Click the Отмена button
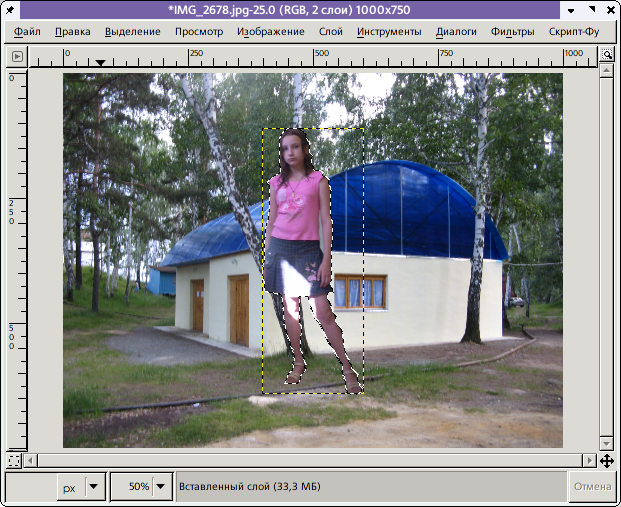Screen dimensions: 621x507 590,487
